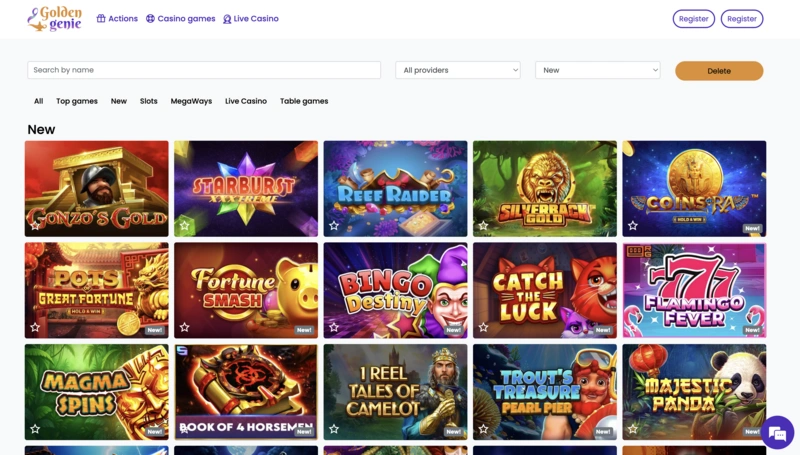800x455 pixels.
Task: Open 777 Flamingo Fever game tile
Action: [x=694, y=290]
